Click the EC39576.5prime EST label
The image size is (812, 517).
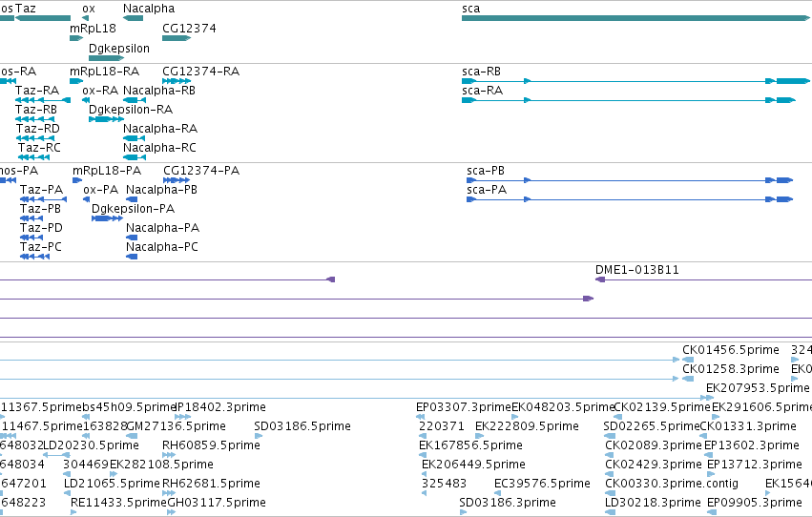pos(542,485)
